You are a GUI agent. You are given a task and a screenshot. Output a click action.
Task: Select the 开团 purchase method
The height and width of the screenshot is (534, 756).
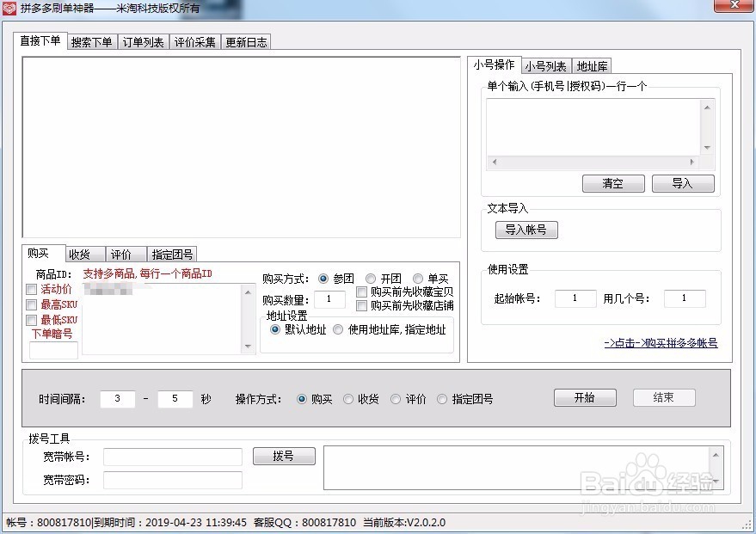pyautogui.click(x=371, y=278)
